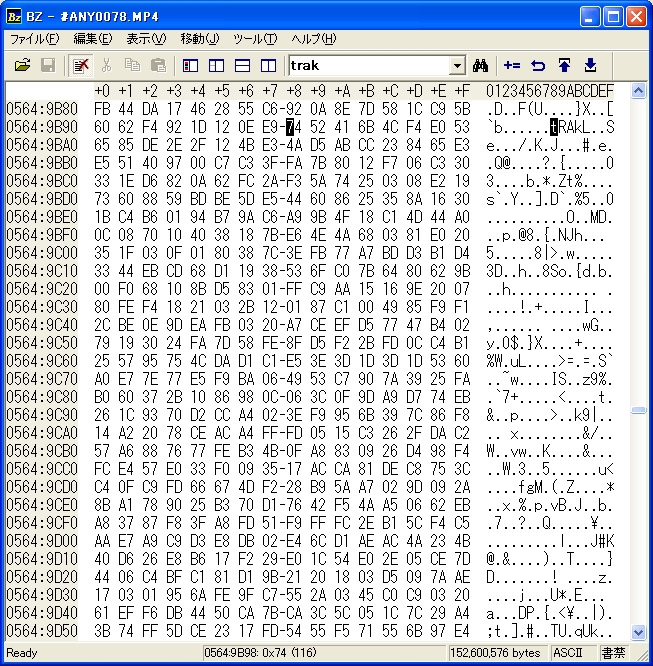Open the 表示(V) menu
Screen dimensions: 653x666
coord(146,39)
